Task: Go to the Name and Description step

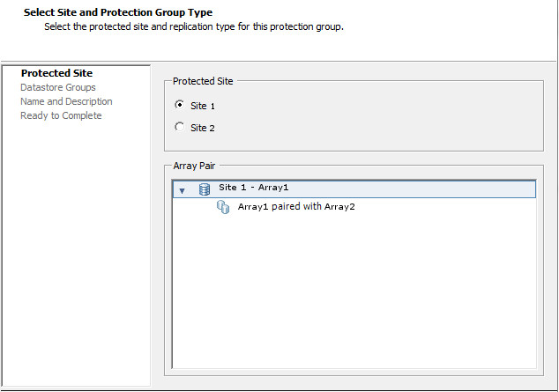Action: point(66,101)
